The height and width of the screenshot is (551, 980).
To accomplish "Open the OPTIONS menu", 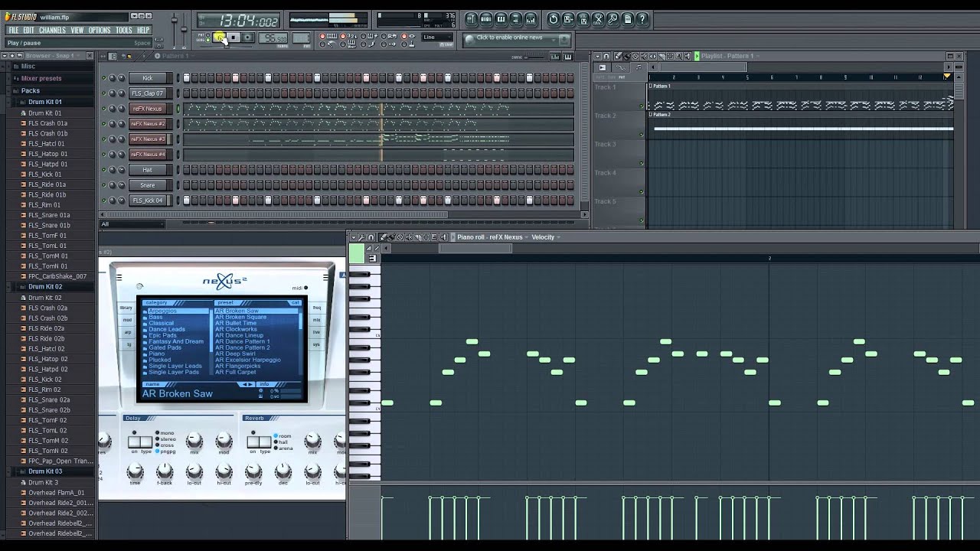I will (100, 31).
